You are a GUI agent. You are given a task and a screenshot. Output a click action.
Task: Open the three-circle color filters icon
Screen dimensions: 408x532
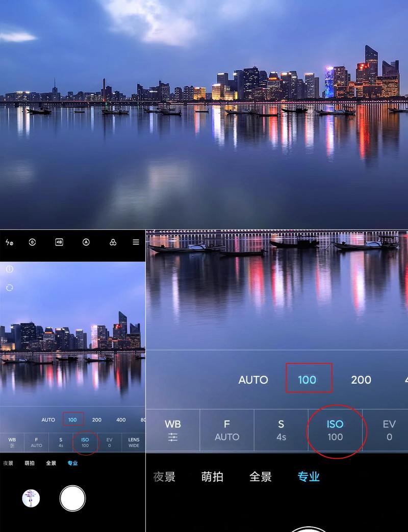pyautogui.click(x=113, y=242)
